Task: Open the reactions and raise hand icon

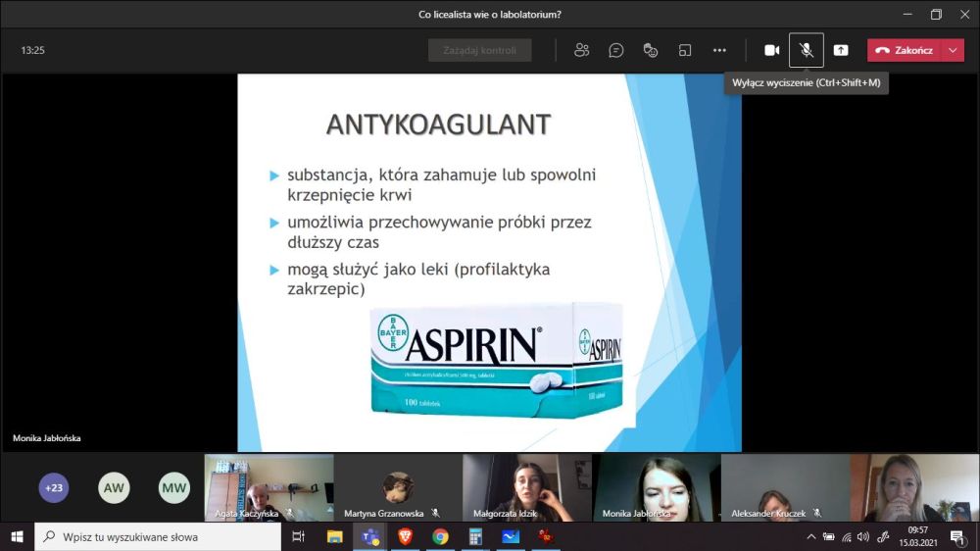Action: [x=650, y=50]
